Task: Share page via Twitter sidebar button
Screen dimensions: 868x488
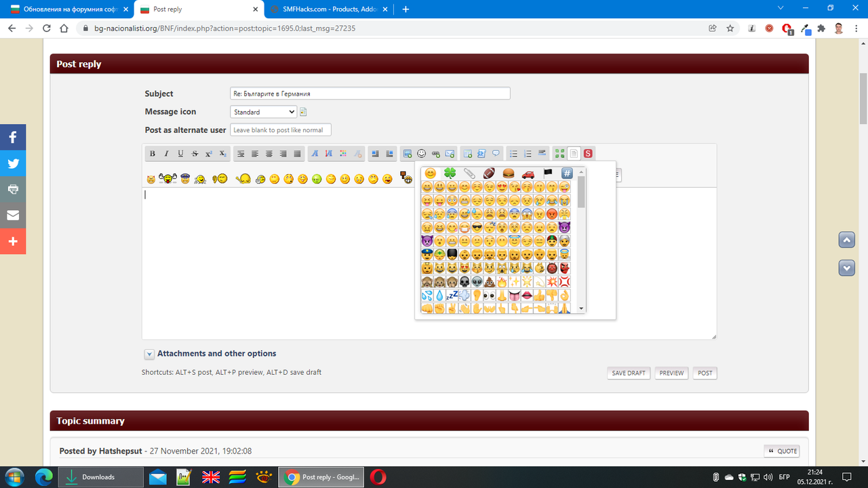Action: coord(13,163)
